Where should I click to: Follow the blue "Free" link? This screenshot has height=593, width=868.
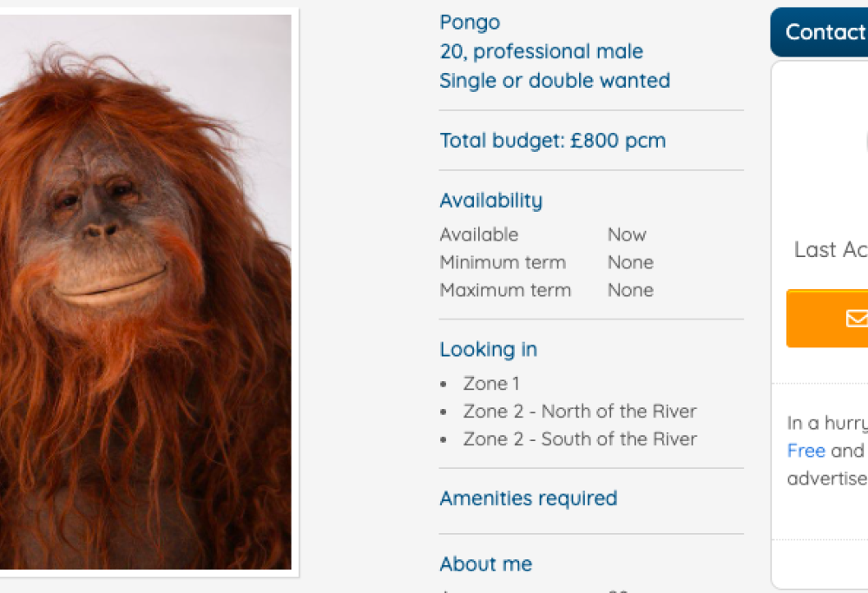(806, 451)
